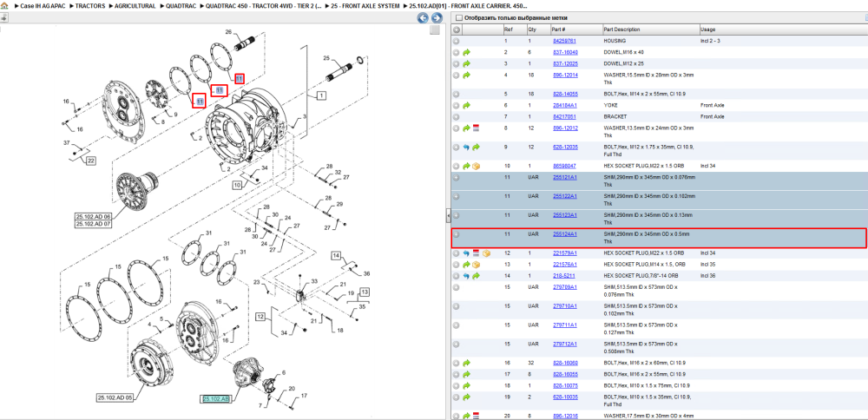
Task: Click the small gray square at the diagram's top-right corner
Action: pyautogui.click(x=435, y=30)
